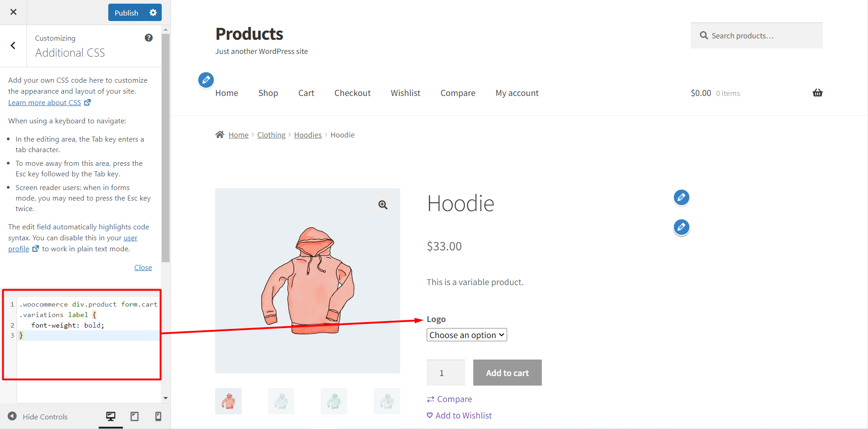
Task: Open the Shop menu item
Action: pyautogui.click(x=268, y=93)
